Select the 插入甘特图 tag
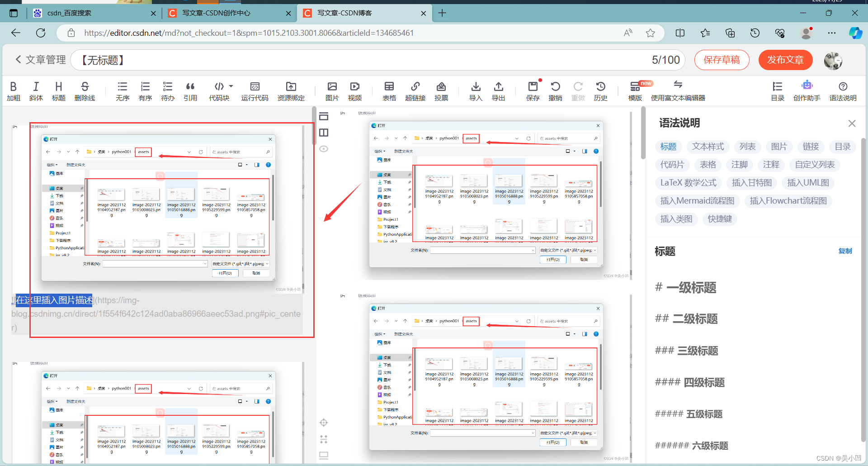This screenshot has width=868, height=466. (x=752, y=183)
